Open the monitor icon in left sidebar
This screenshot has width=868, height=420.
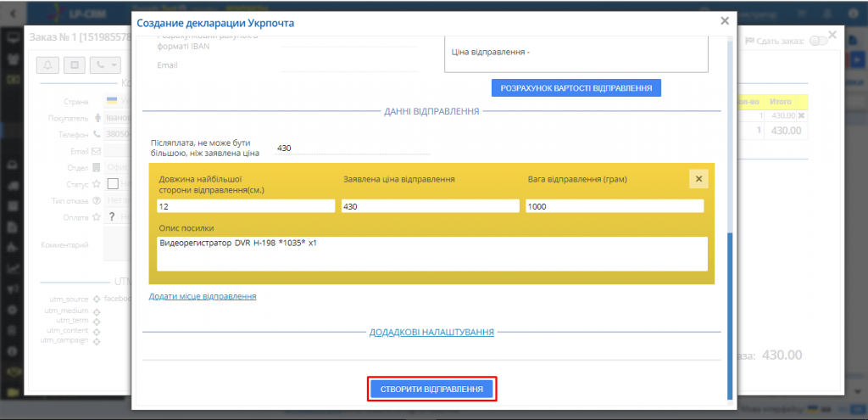[x=13, y=38]
